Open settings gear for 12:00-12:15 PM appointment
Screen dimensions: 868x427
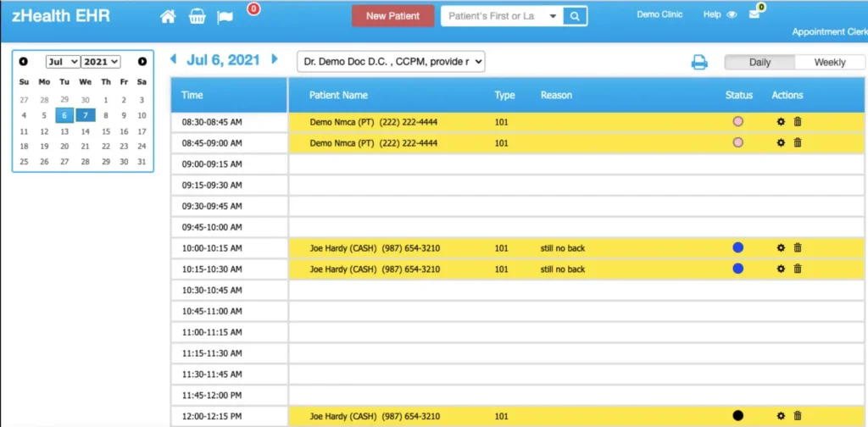pyautogui.click(x=781, y=416)
